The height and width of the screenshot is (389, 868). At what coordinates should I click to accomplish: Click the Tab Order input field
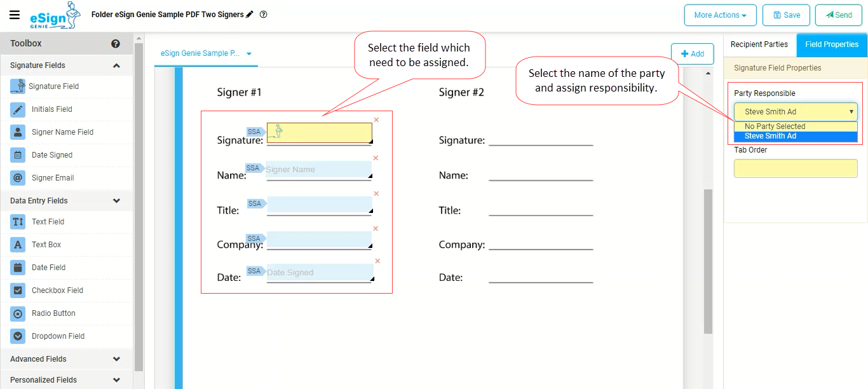click(x=796, y=168)
